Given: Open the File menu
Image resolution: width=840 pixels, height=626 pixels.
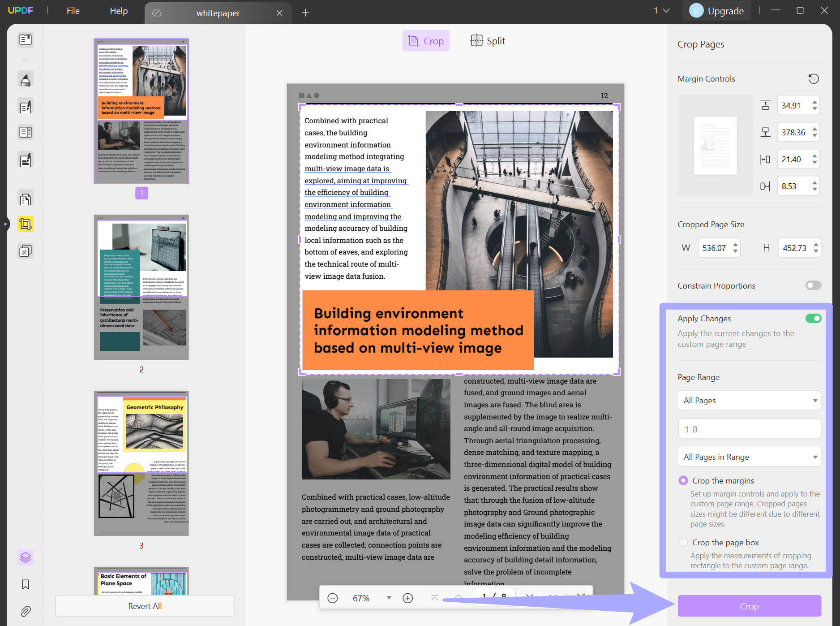Looking at the screenshot, I should click(x=73, y=11).
